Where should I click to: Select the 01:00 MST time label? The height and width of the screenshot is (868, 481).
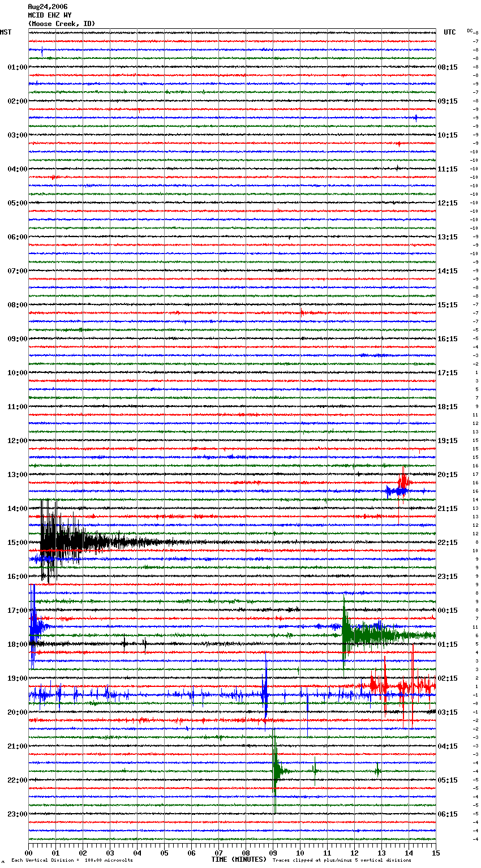click(x=18, y=67)
